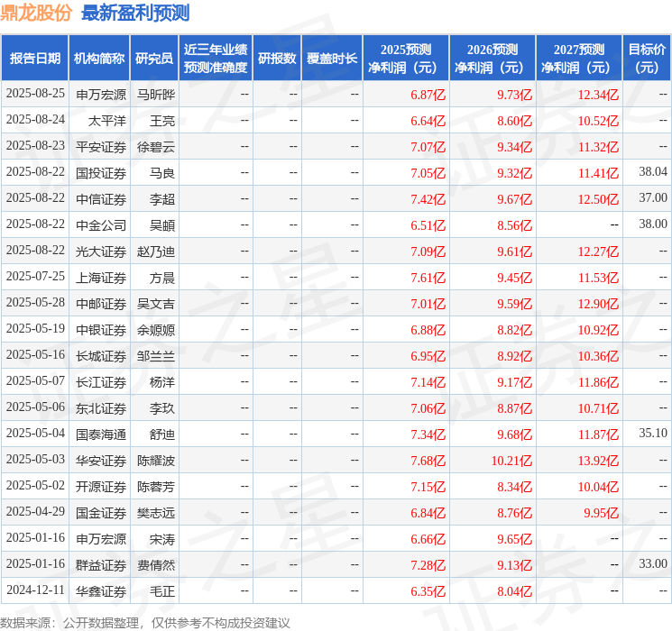Click the 鼎龙股份 title text

(x=36, y=13)
